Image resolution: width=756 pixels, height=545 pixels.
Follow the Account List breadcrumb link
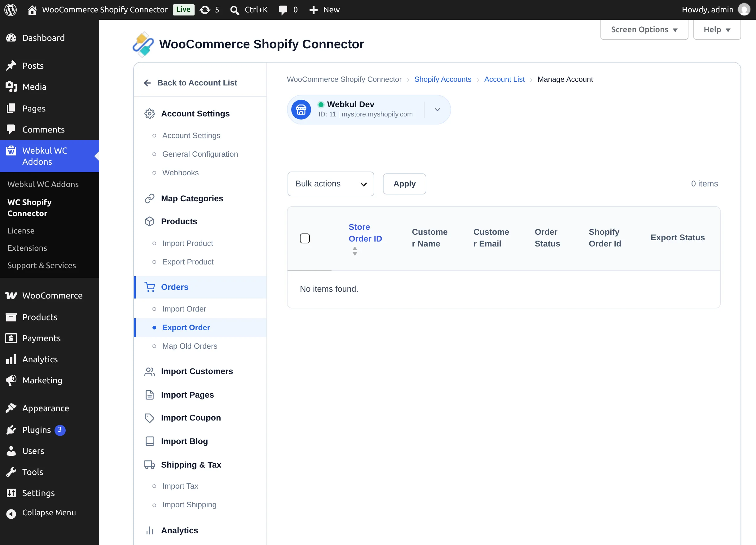(x=504, y=79)
